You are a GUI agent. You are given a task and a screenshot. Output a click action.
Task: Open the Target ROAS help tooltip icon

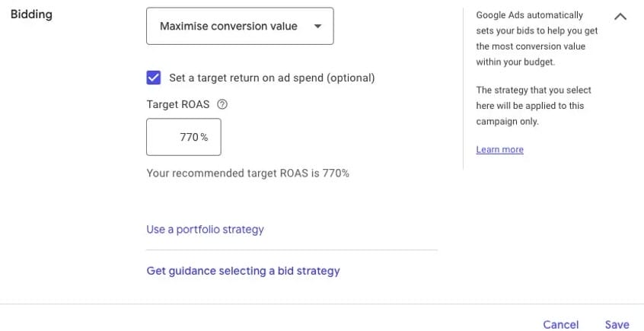click(x=222, y=105)
